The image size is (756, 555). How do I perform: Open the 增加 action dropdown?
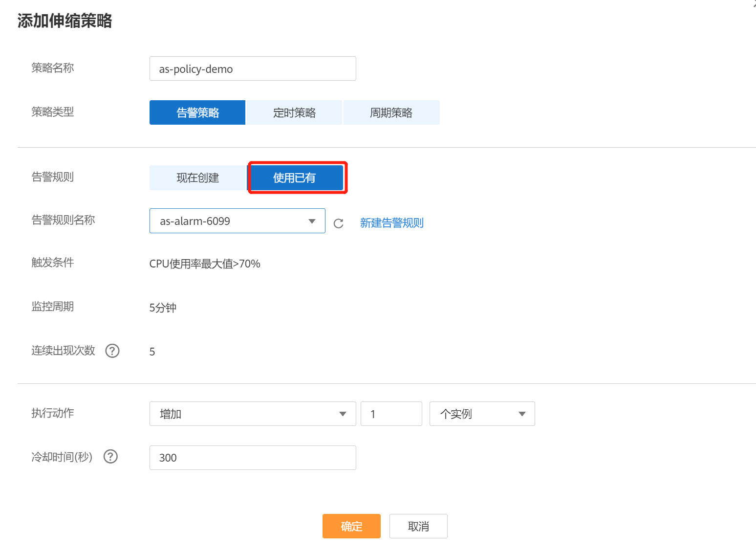(253, 414)
